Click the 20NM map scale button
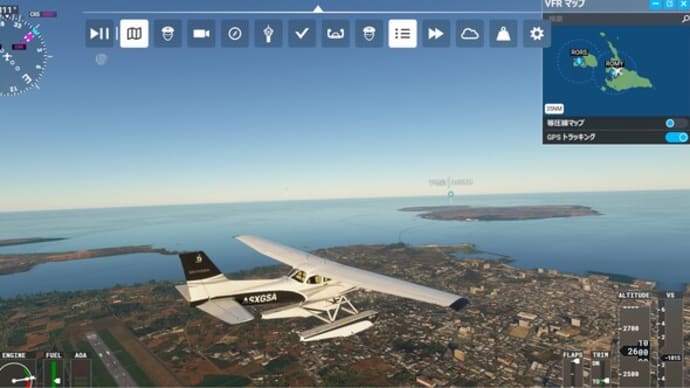Image resolution: width=690 pixels, height=388 pixels. click(554, 109)
